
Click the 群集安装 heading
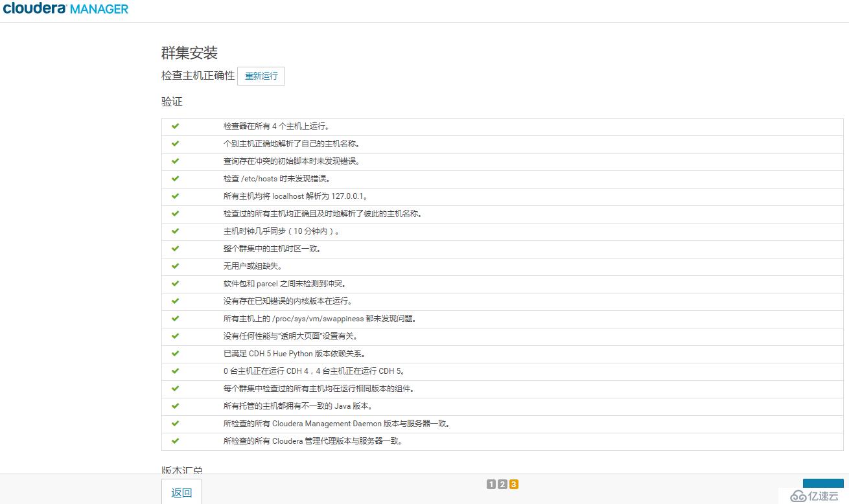point(189,52)
